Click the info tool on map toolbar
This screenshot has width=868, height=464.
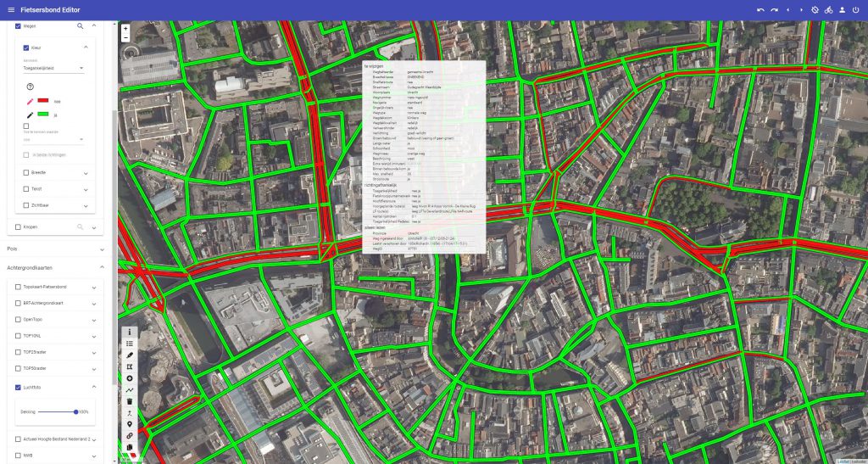(x=130, y=332)
